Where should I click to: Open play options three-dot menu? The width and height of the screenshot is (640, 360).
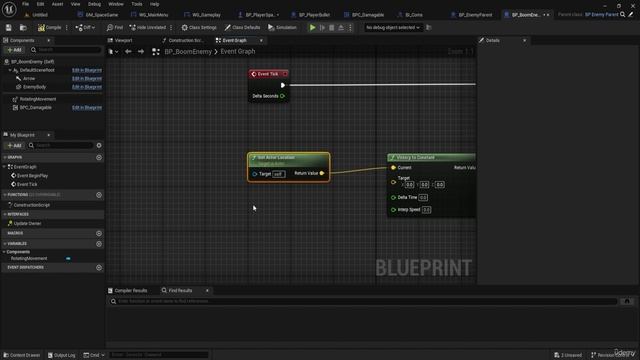(x=350, y=27)
